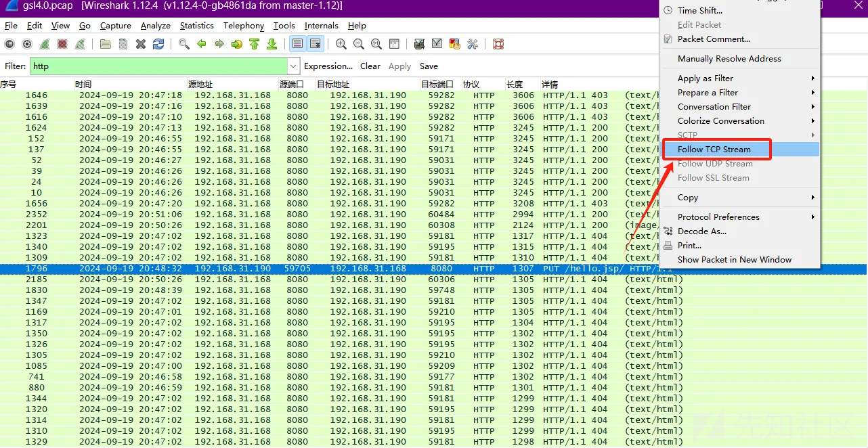Open the File menu
This screenshot has height=448, width=868.
(11, 26)
